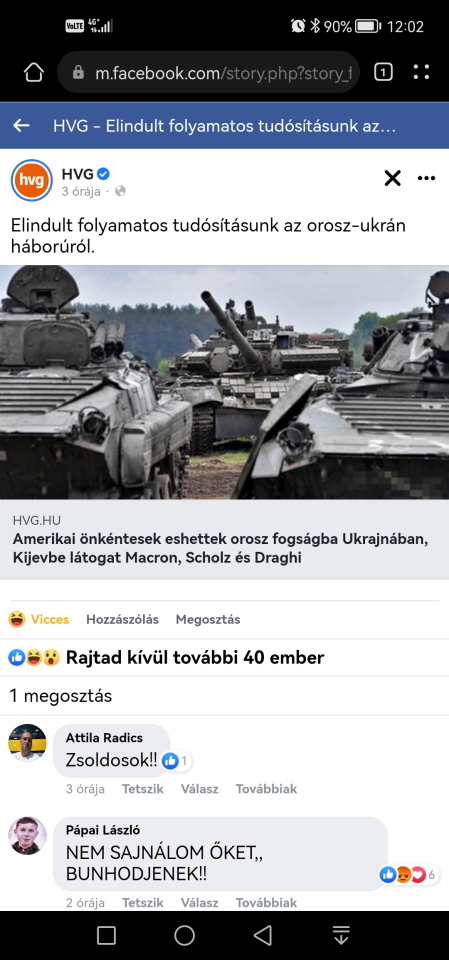Tap the m.facebook.com address bar
Viewport: 449px width, 960px height.
coord(208,73)
